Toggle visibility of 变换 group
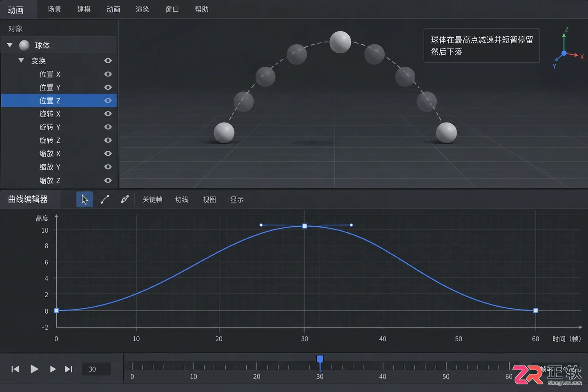Image resolution: width=588 pixels, height=392 pixels. click(x=108, y=60)
